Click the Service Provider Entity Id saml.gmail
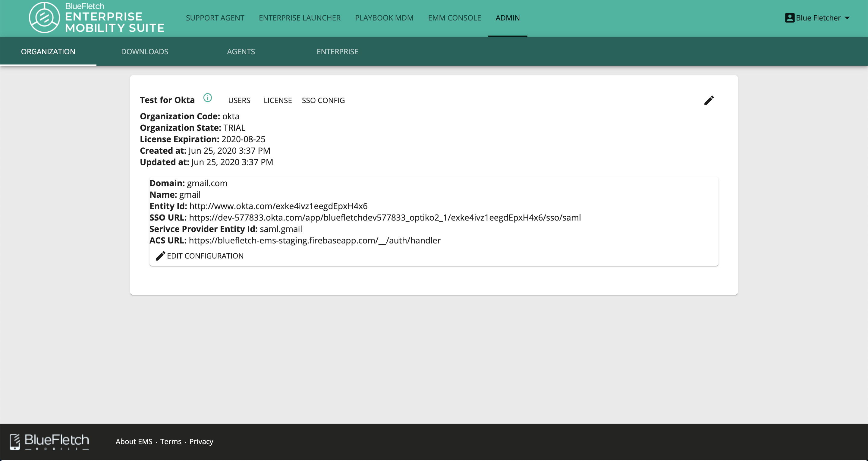This screenshot has height=461, width=868. pyautogui.click(x=281, y=229)
